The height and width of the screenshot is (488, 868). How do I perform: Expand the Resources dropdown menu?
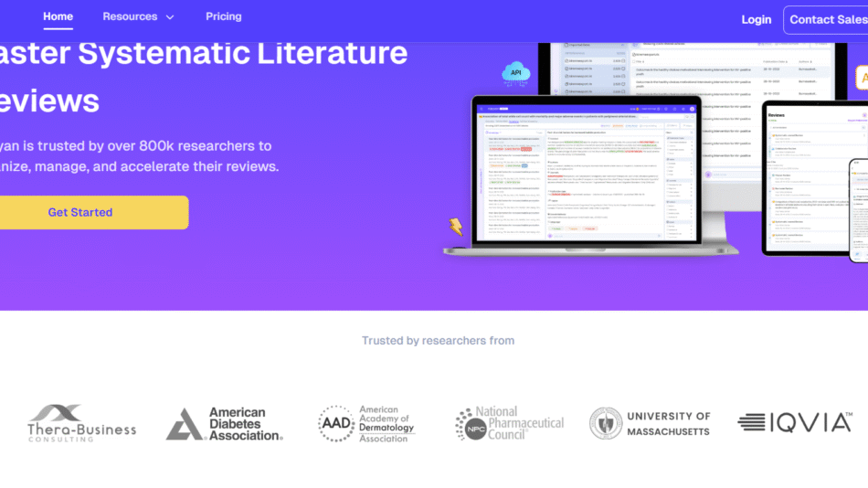(x=130, y=16)
